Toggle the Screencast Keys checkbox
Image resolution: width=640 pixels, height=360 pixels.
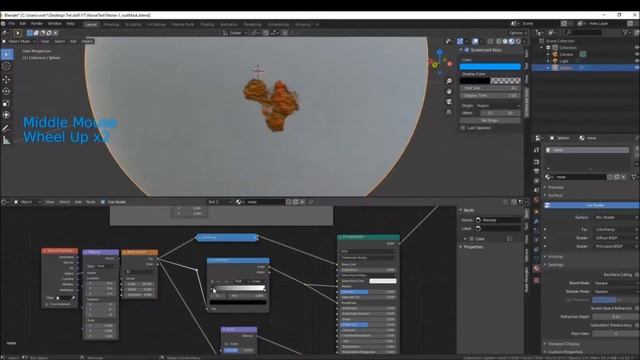click(467, 50)
